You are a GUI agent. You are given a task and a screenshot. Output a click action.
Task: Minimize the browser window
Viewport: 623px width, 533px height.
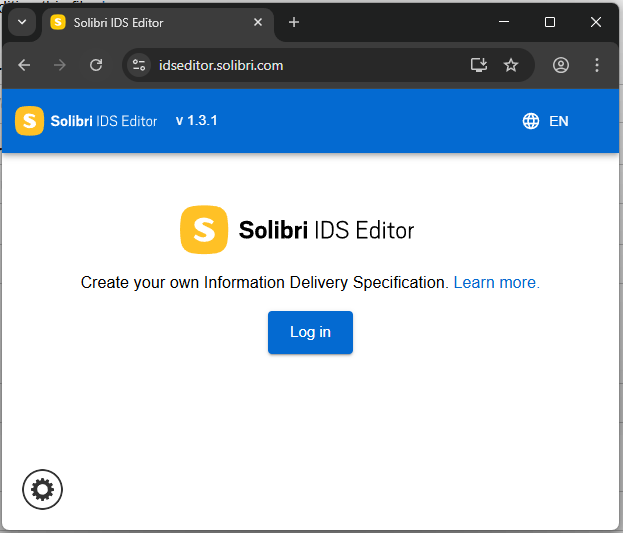[x=504, y=22]
